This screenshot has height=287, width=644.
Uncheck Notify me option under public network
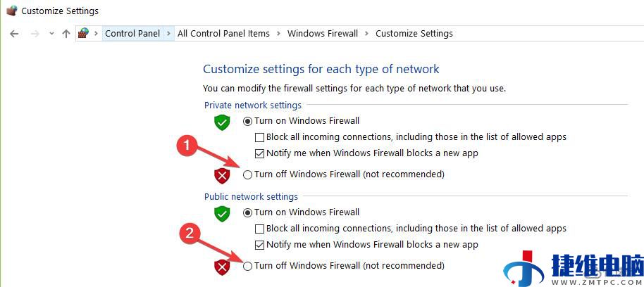coord(259,245)
